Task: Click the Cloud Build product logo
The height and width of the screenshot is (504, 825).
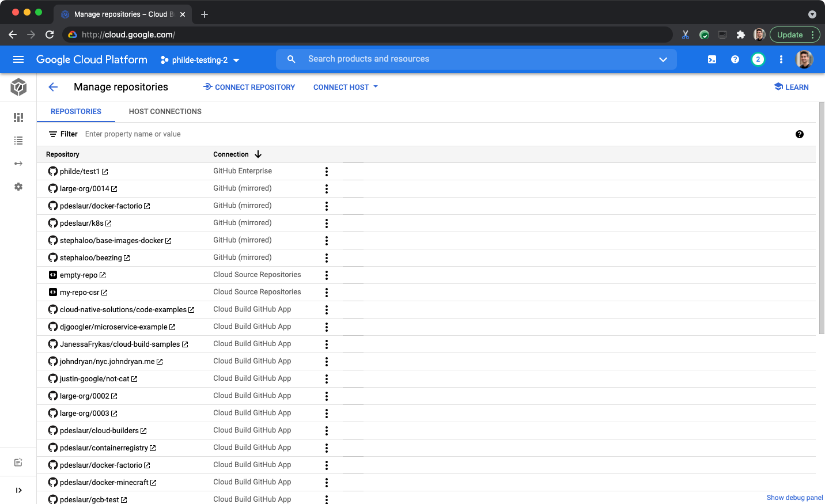Action: tap(18, 87)
